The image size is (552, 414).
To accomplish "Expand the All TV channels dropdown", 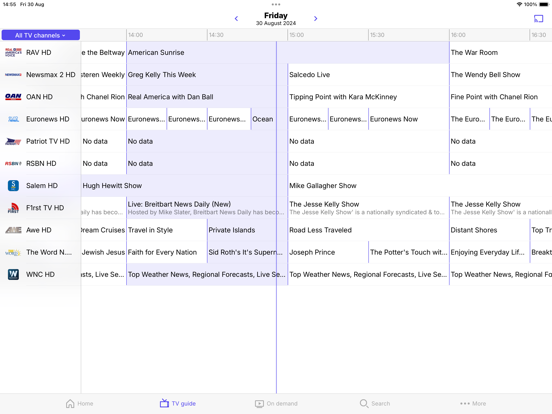I will click(40, 35).
